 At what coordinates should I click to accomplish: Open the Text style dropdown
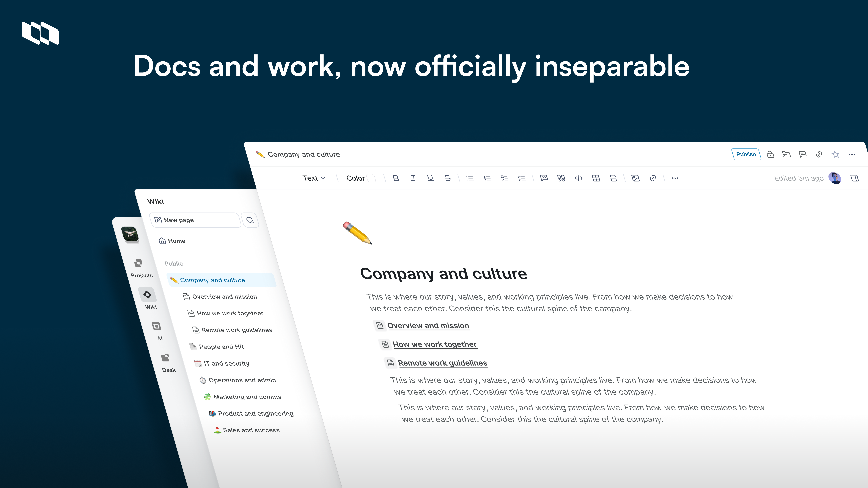coord(314,178)
